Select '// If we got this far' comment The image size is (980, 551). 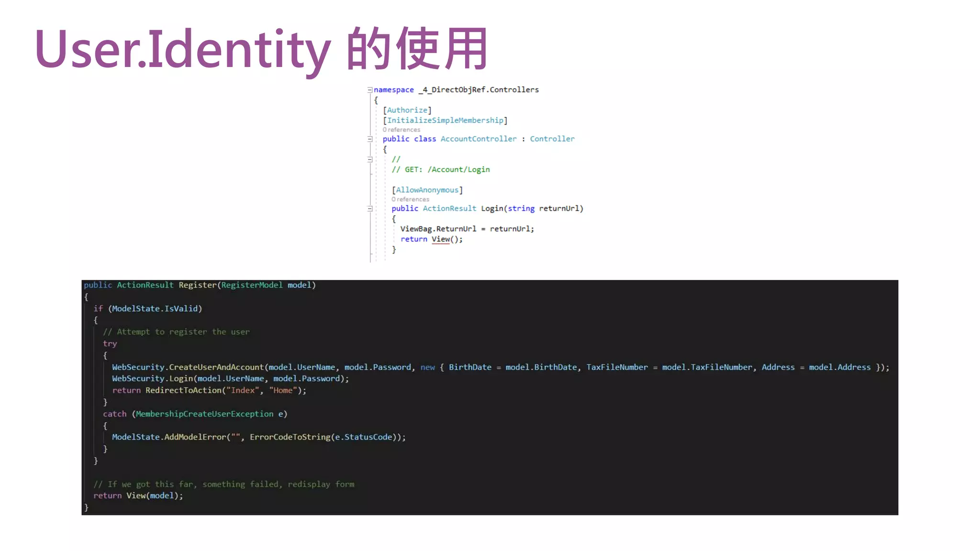click(x=224, y=484)
